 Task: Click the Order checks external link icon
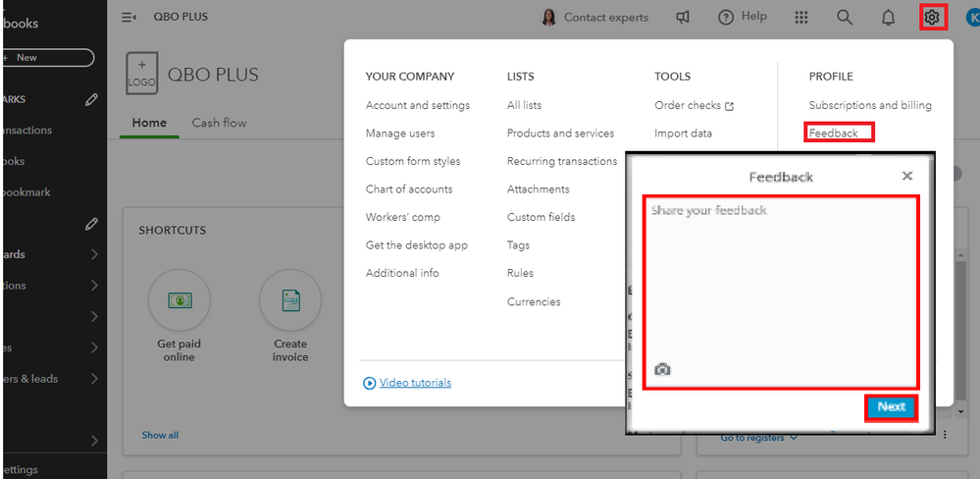pyautogui.click(x=729, y=106)
